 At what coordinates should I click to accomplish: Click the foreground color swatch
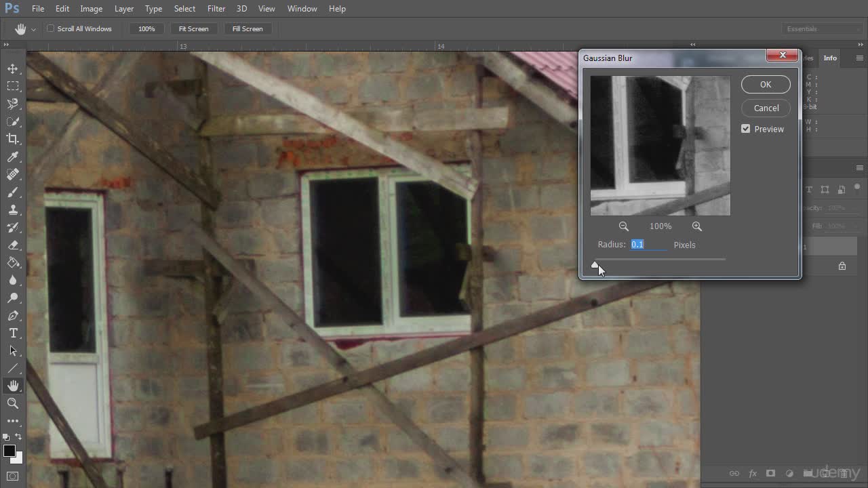click(x=9, y=451)
